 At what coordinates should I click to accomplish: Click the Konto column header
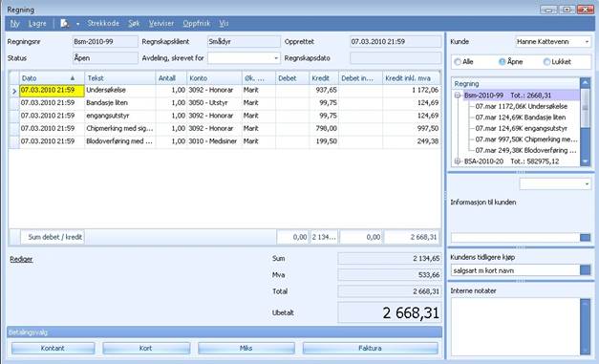click(x=214, y=78)
